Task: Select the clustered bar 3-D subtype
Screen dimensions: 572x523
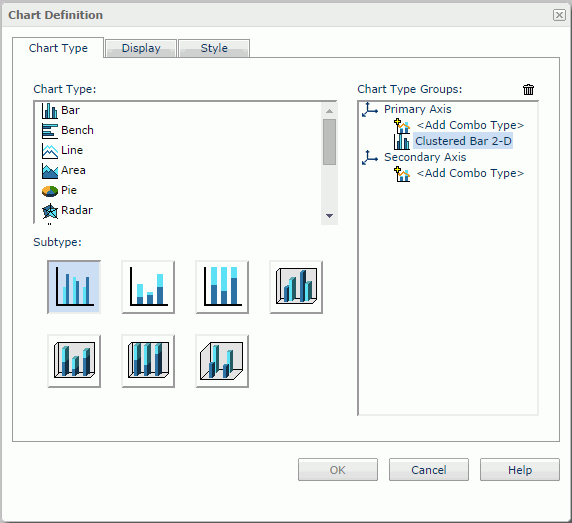Action: point(296,287)
